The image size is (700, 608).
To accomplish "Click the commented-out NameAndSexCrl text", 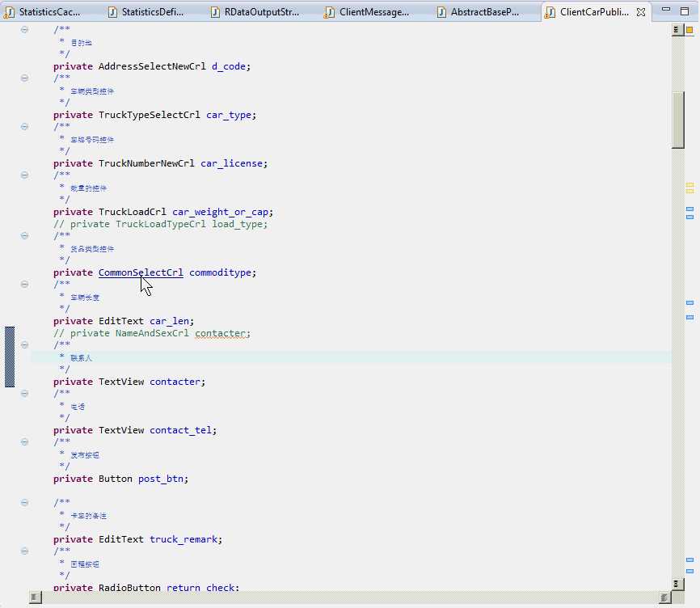I will point(152,333).
